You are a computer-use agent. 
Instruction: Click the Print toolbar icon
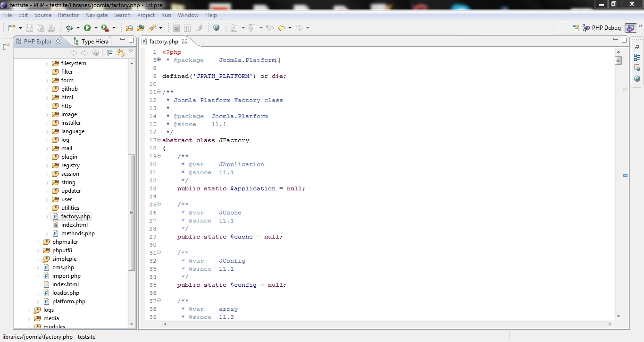[x=51, y=28]
